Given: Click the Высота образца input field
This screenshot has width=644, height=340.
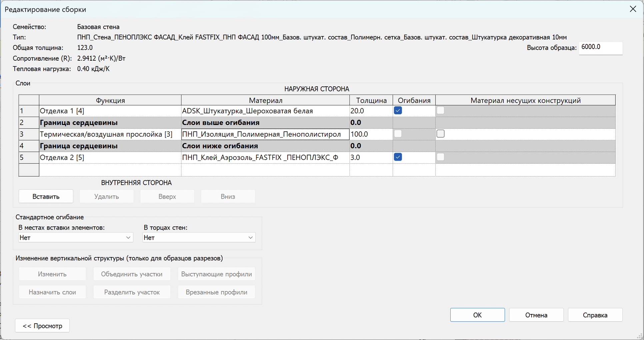Looking at the screenshot, I should coord(600,48).
